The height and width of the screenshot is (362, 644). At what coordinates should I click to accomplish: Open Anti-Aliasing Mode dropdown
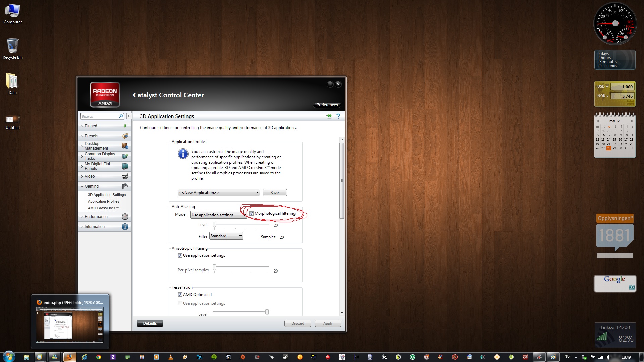(218, 215)
